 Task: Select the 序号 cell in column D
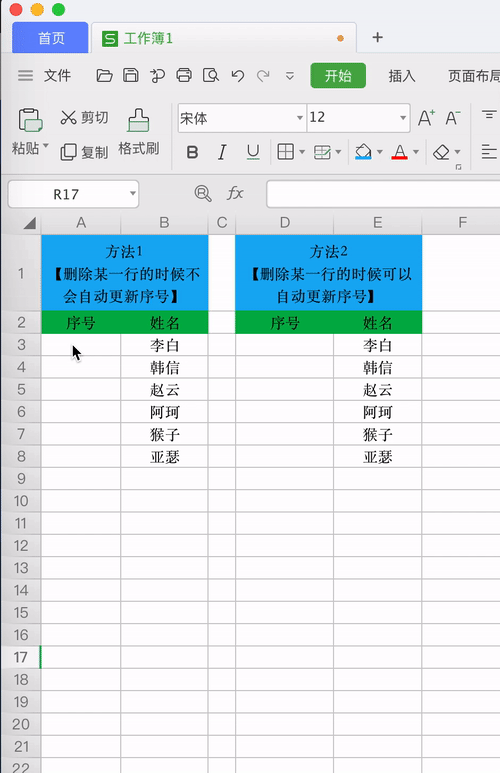click(285, 322)
